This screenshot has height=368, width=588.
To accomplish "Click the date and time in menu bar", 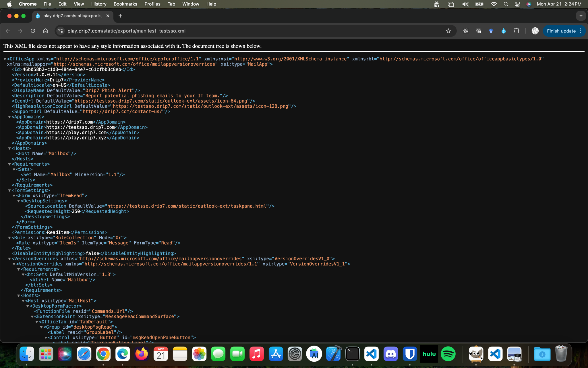I will coord(559,4).
